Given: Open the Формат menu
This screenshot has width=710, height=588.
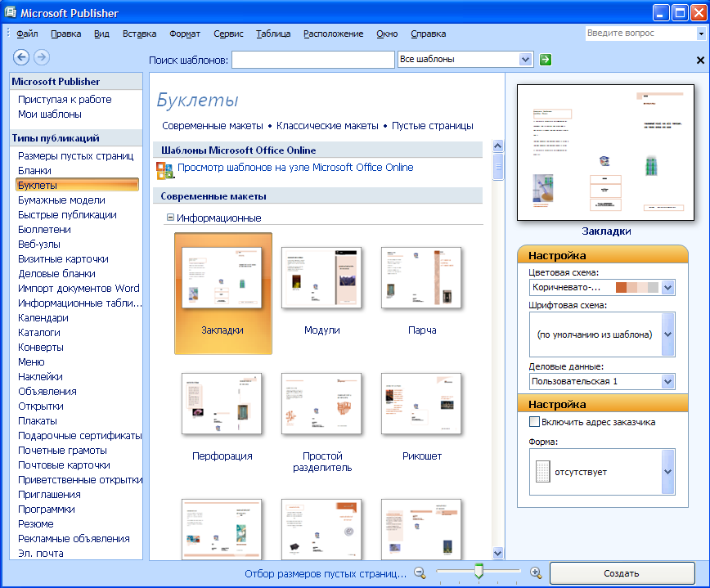Looking at the screenshot, I should [185, 34].
